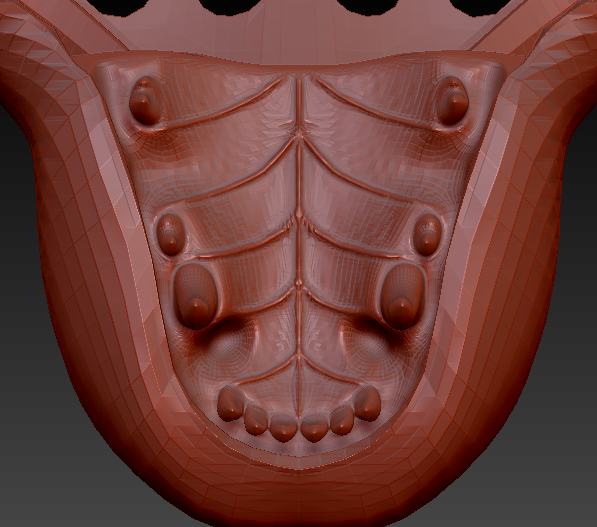Click the top-right oval bump on the sculpt

coord(452,101)
